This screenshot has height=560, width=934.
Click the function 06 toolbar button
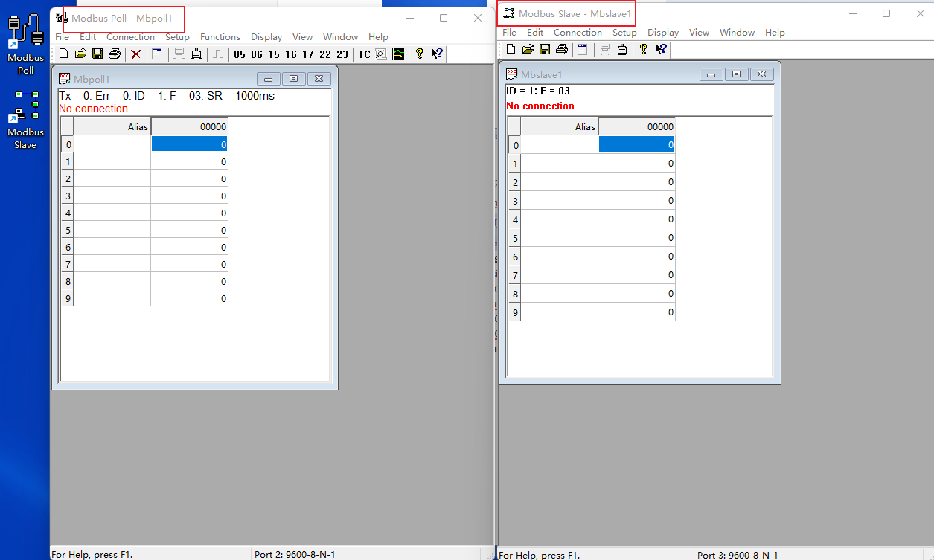257,54
